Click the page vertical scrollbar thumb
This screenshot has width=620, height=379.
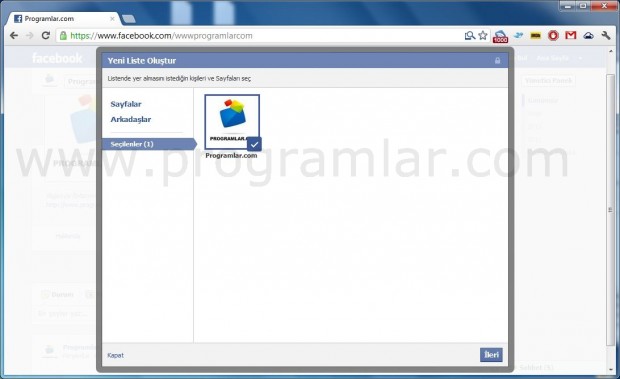pyautogui.click(x=611, y=209)
